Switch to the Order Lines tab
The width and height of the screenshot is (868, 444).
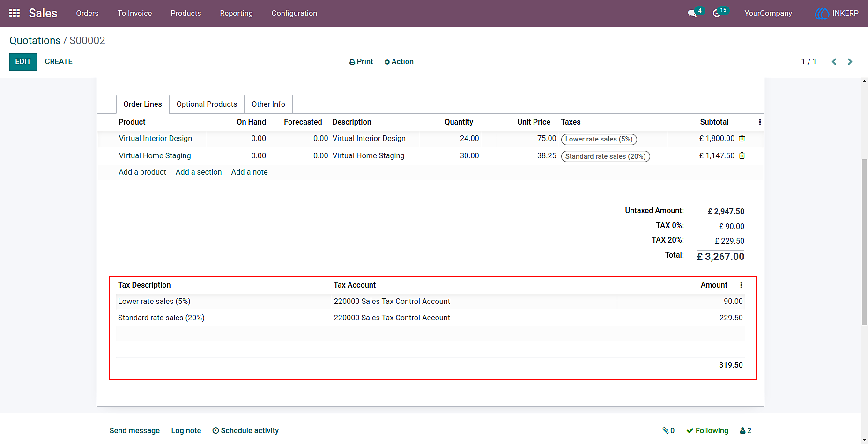pos(143,104)
